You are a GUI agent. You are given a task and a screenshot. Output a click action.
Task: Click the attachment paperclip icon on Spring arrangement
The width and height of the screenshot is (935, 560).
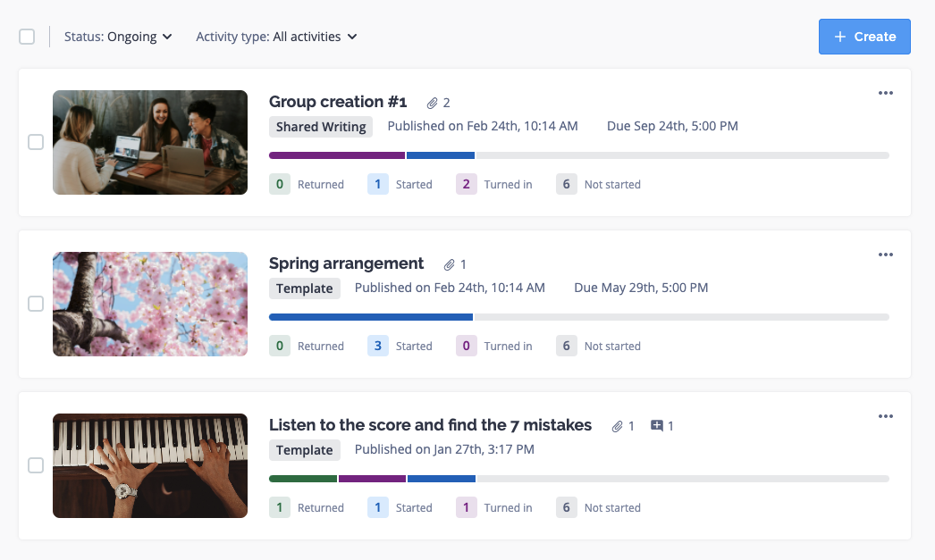tap(449, 264)
